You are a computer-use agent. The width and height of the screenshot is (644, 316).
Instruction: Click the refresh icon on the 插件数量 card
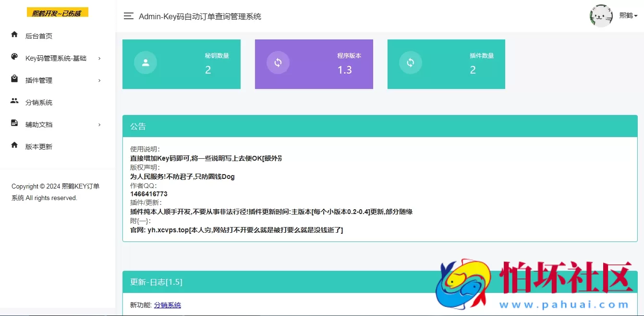pos(410,62)
